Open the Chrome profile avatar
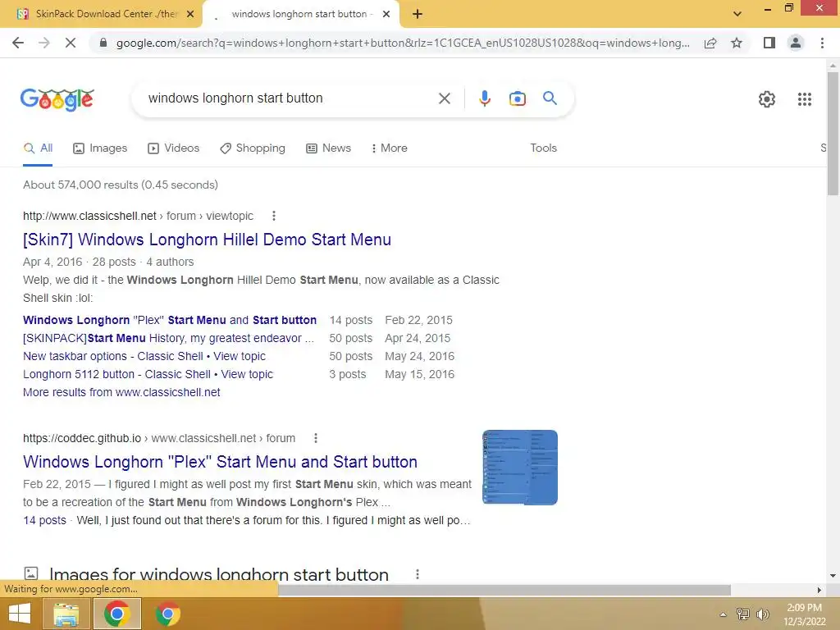This screenshot has height=630, width=840. coord(796,43)
